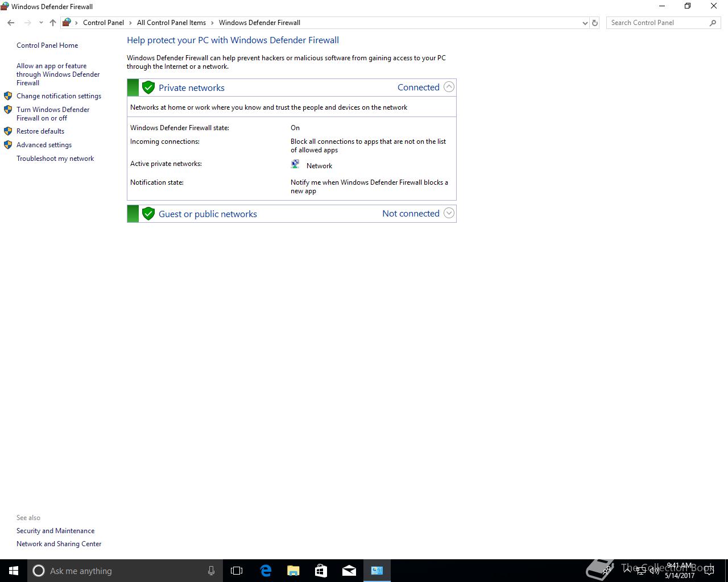Open the Windows Start menu
This screenshot has height=582, width=728.
pos(14,571)
